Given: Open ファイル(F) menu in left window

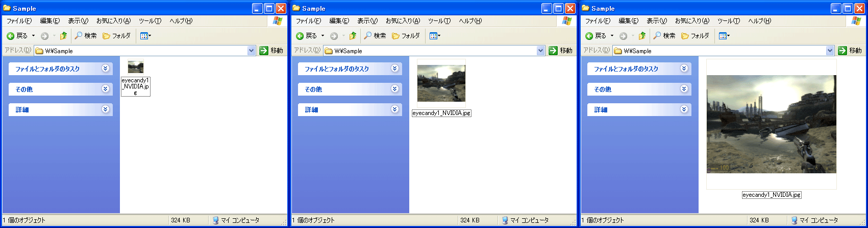Looking at the screenshot, I should pos(19,21).
